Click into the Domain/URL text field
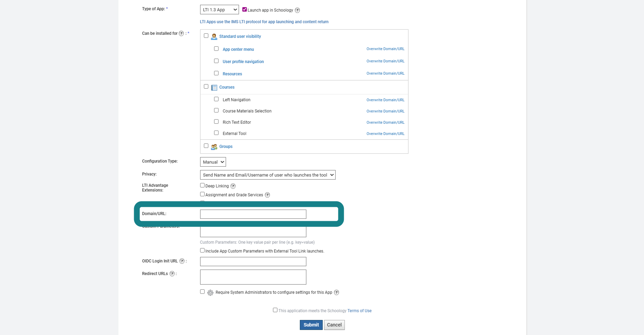Screen dimensions: 644x335 point(253,214)
